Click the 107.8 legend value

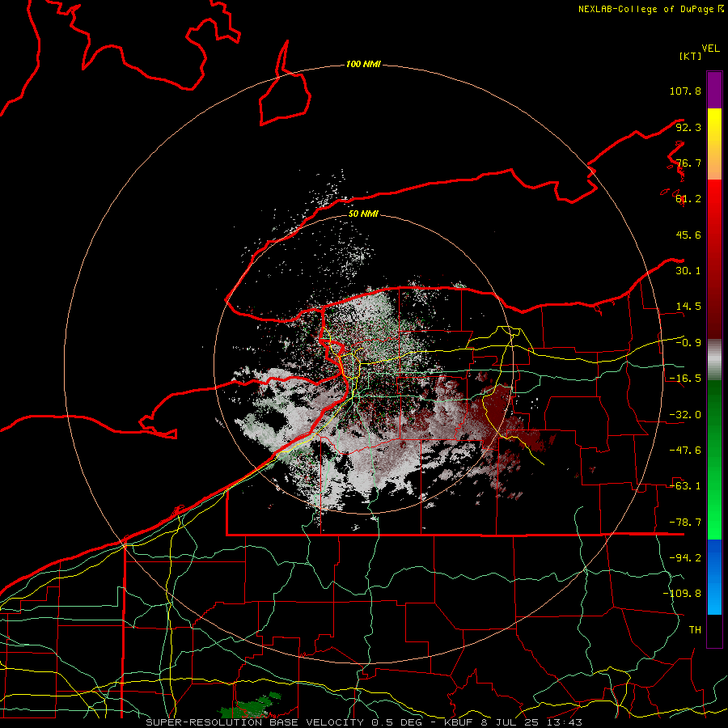(685, 91)
